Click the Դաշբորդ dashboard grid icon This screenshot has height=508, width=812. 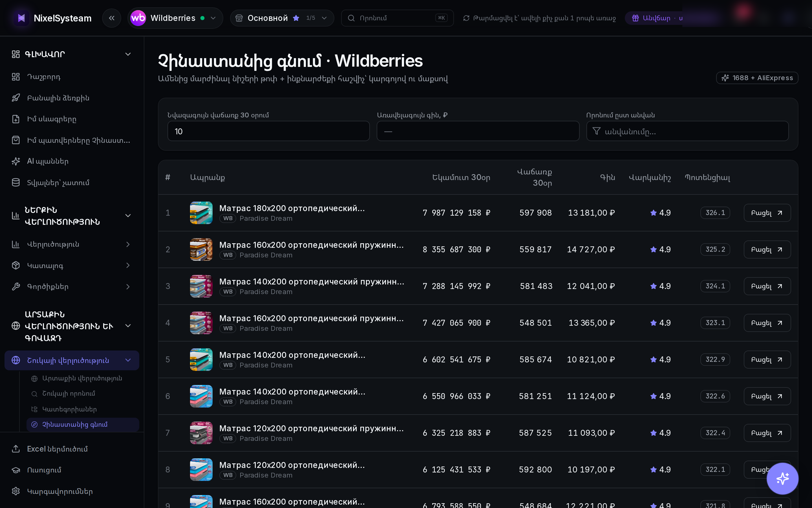click(x=16, y=77)
